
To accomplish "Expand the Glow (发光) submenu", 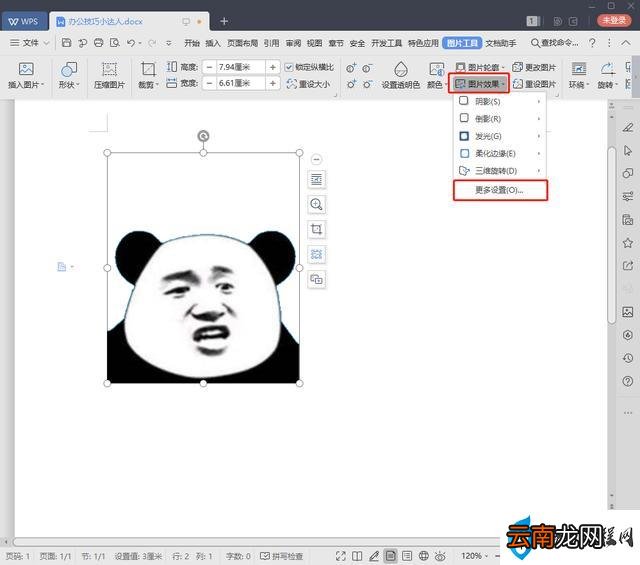I will [x=500, y=136].
